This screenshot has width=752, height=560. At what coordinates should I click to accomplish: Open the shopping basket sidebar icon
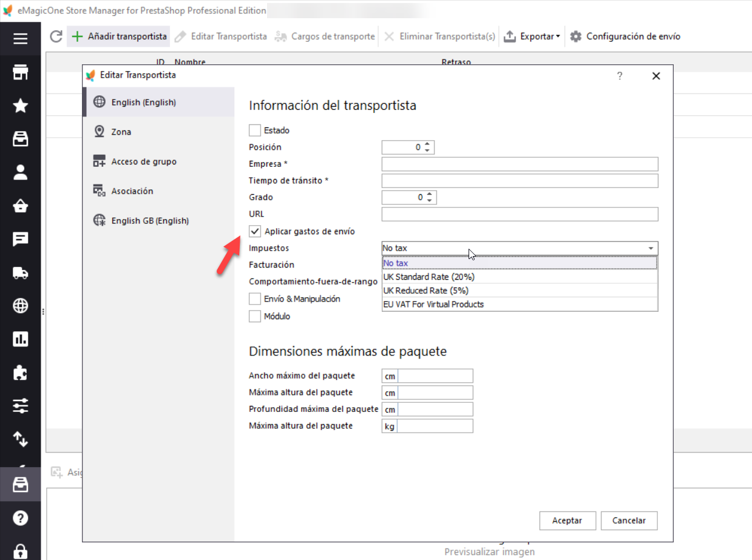click(x=21, y=206)
